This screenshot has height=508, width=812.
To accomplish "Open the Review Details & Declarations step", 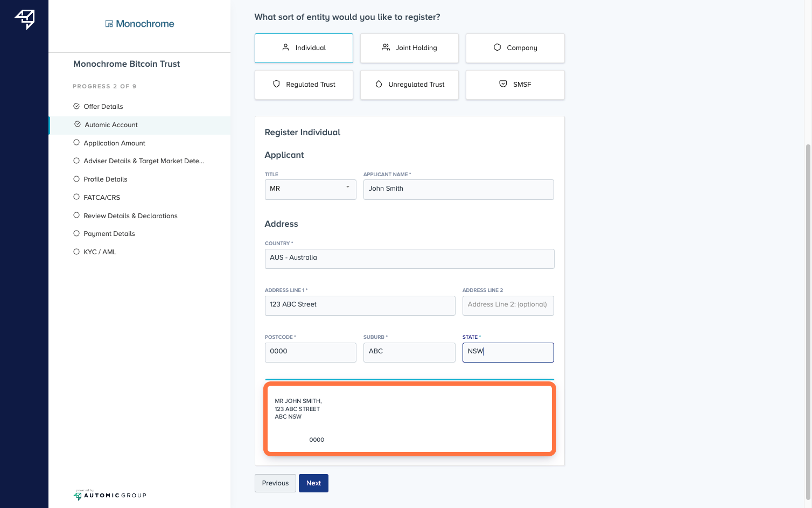I will 130,216.
